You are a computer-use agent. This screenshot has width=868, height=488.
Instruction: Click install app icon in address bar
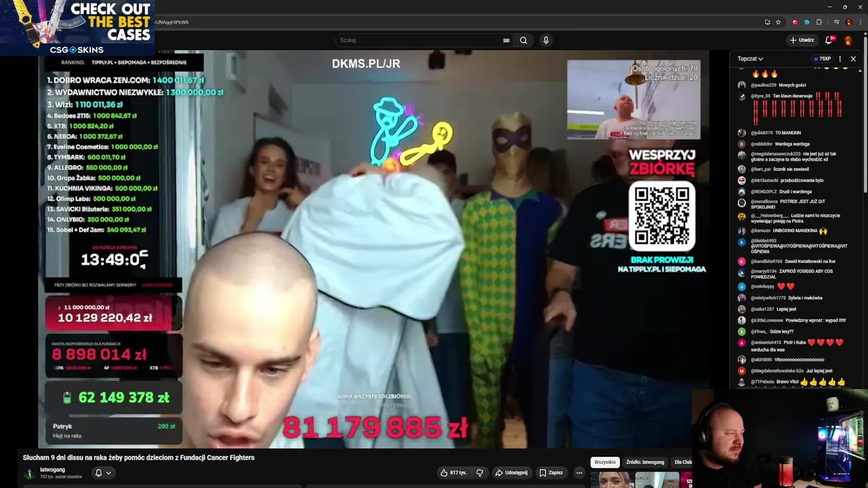pyautogui.click(x=767, y=22)
